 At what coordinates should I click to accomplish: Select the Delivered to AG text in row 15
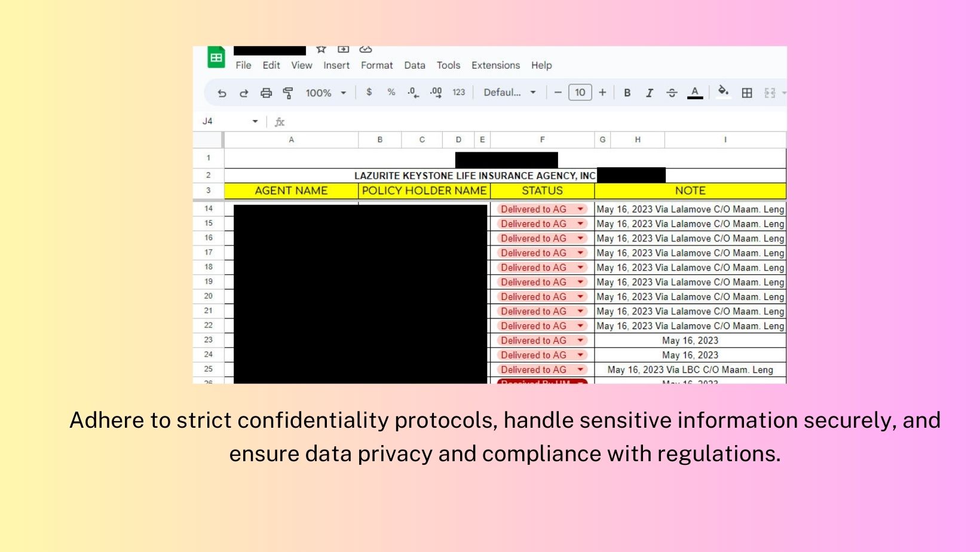pos(534,224)
